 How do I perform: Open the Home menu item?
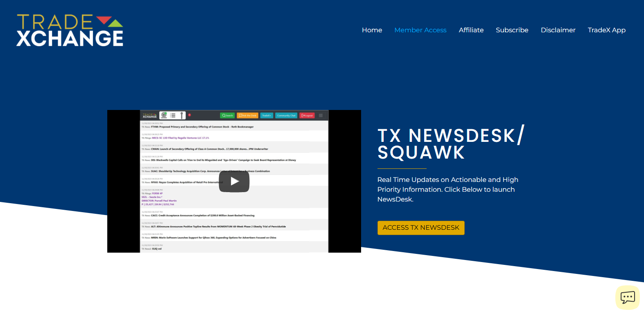click(372, 30)
